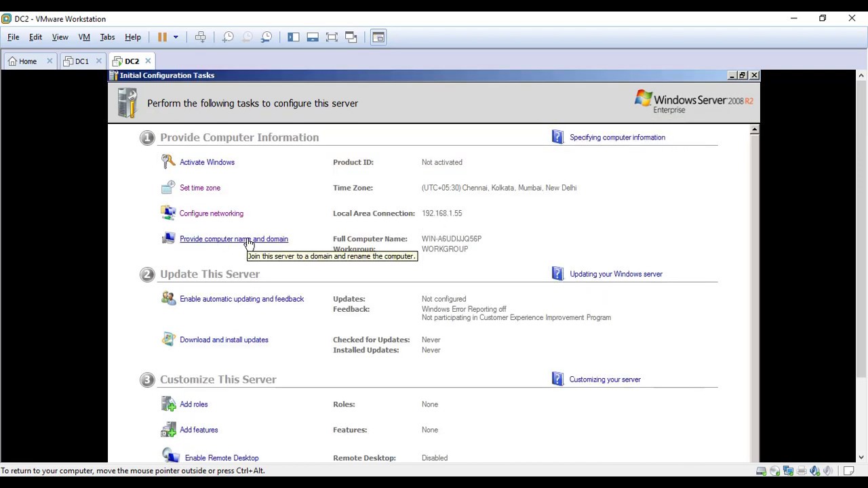Click the active sound card status icon
This screenshot has height=488, width=868.
pyautogui.click(x=815, y=471)
